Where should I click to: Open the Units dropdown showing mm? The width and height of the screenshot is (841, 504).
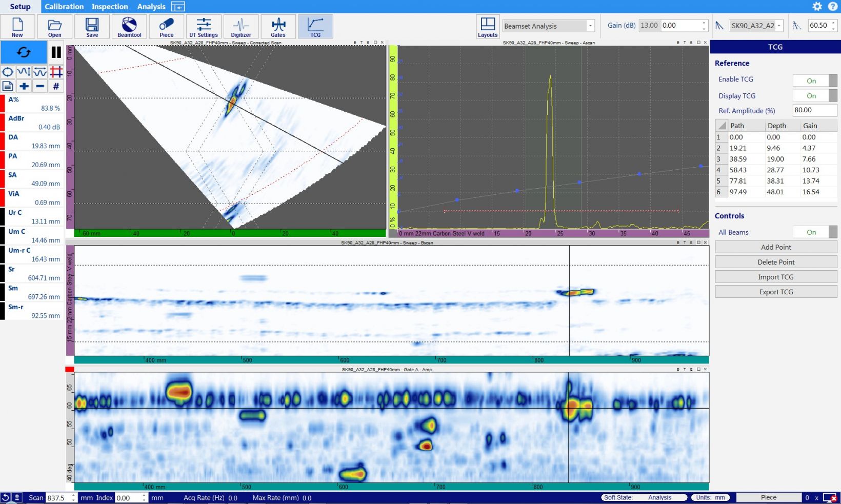[x=710, y=497]
